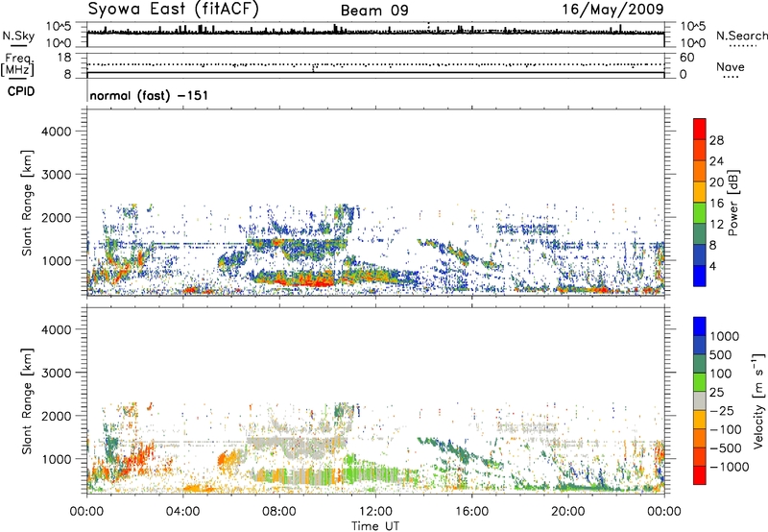Select the '08:00' time tick label
The width and height of the screenshot is (768, 532).
click(279, 512)
